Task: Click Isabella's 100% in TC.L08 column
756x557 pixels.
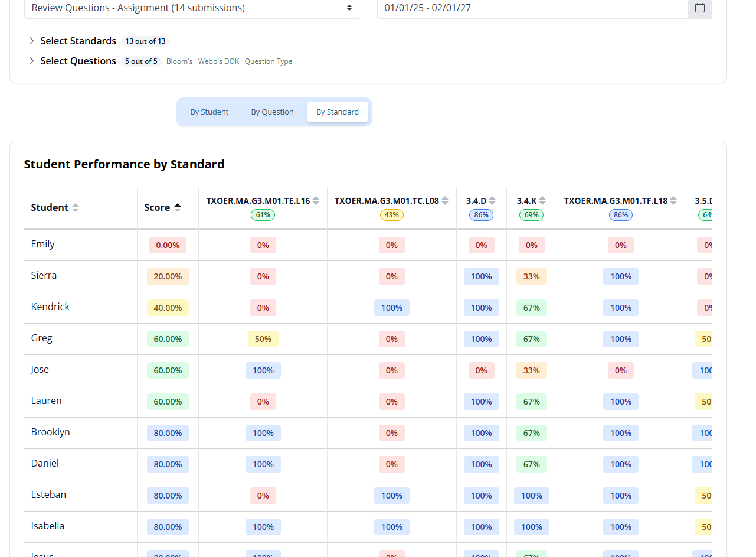Action: point(392,527)
